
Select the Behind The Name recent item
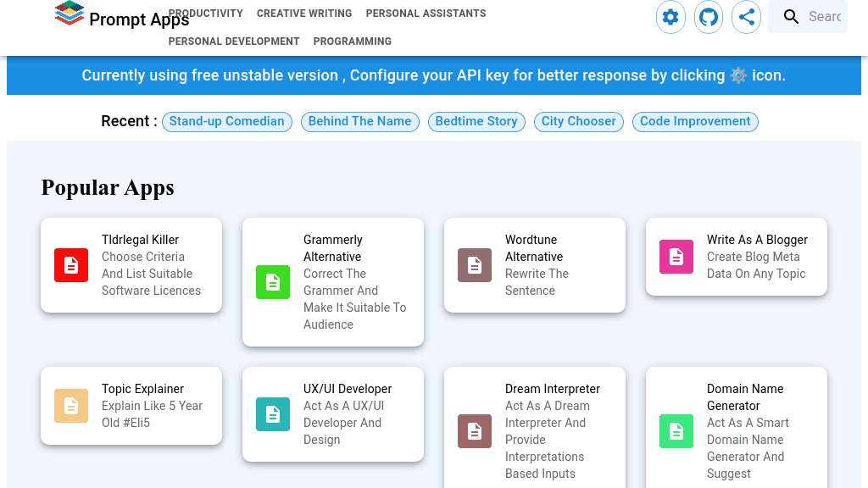point(359,121)
